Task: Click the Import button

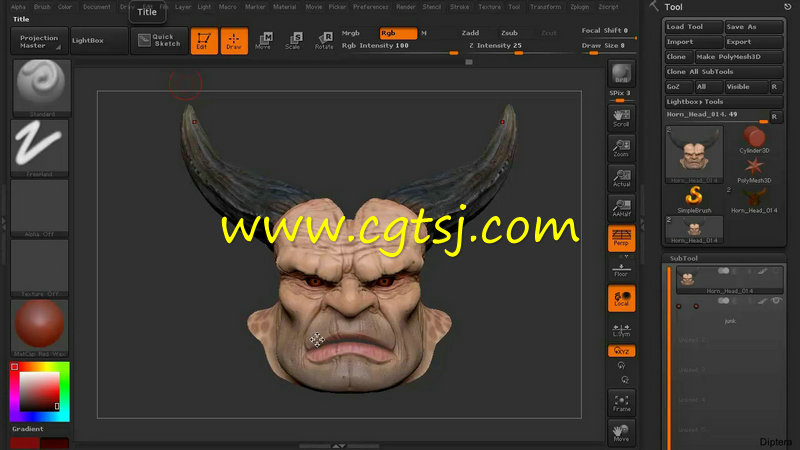Action: pyautogui.click(x=694, y=42)
